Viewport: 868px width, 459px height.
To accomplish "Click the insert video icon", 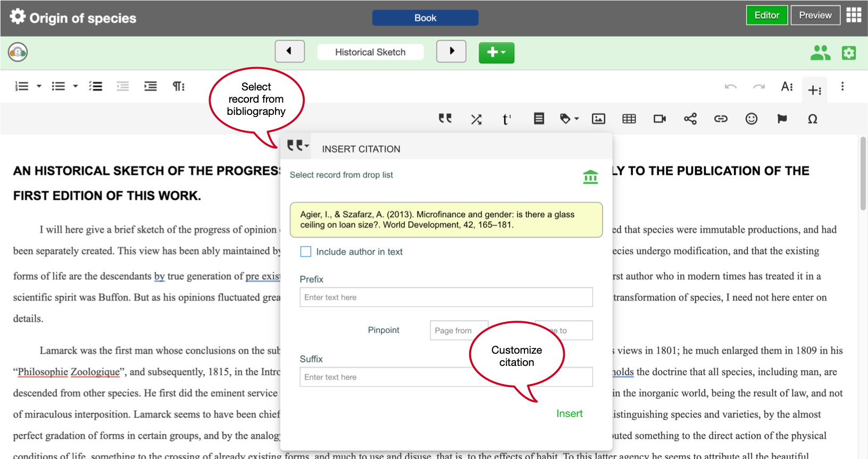I will (x=660, y=119).
